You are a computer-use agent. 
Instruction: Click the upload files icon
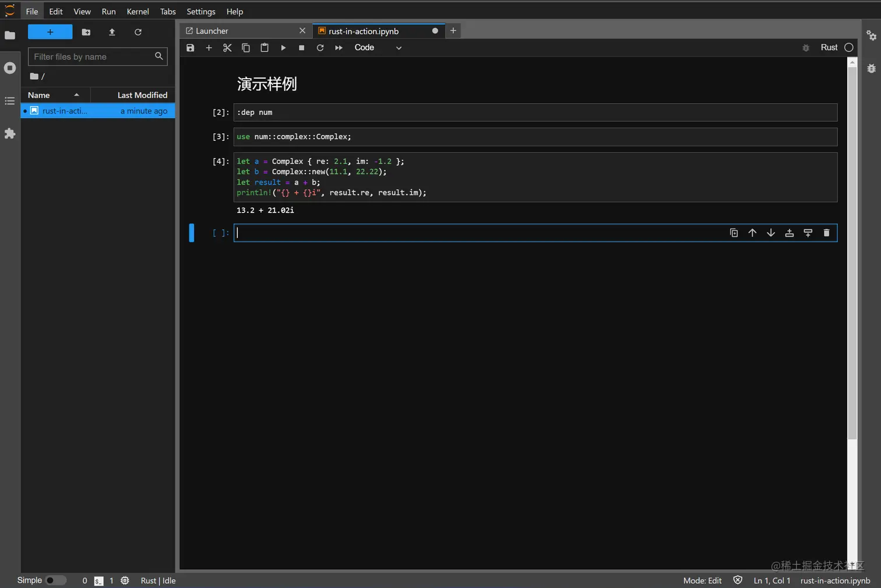coord(112,32)
